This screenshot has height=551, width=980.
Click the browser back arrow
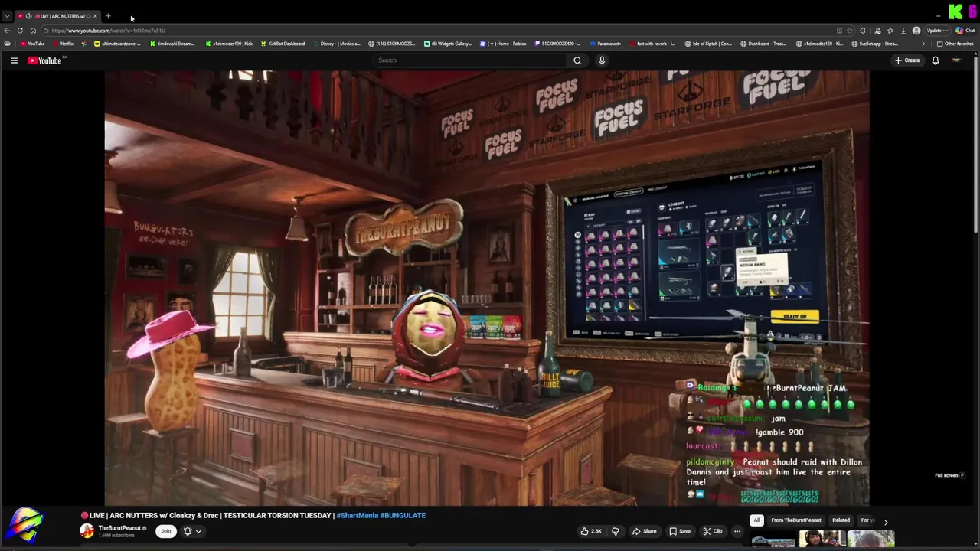[7, 31]
